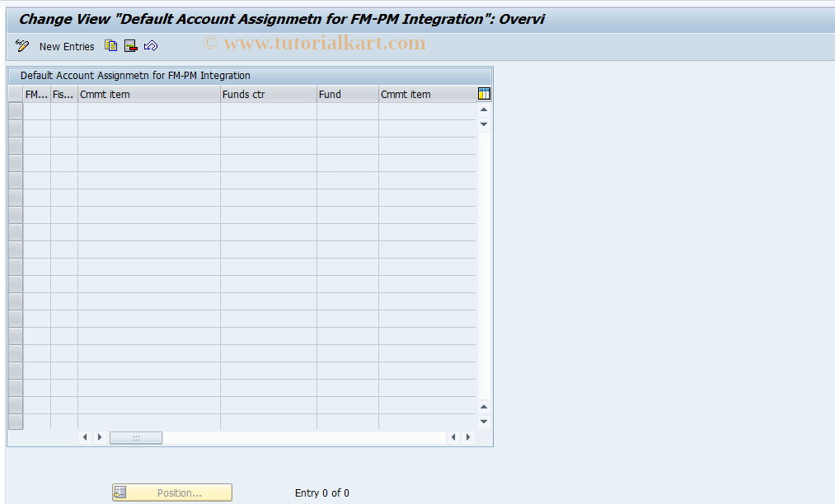Select the first Cmmt item column header
The image size is (835, 504).
click(x=149, y=94)
